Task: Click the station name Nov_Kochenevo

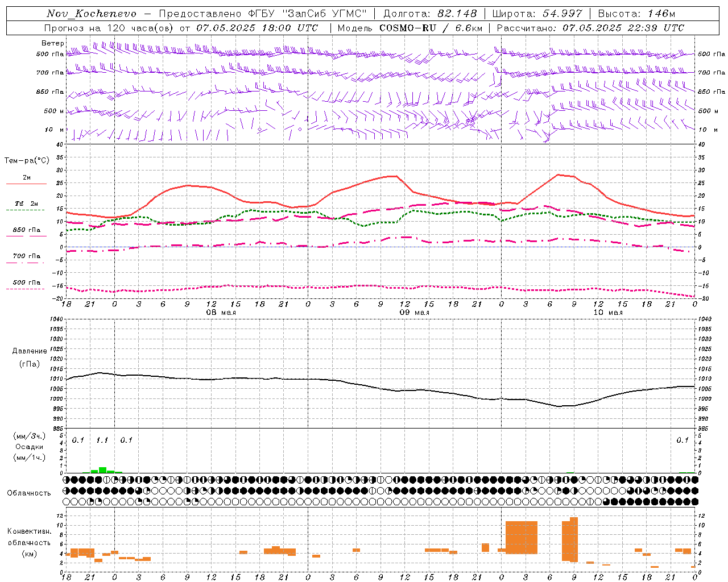Action: tap(92, 14)
